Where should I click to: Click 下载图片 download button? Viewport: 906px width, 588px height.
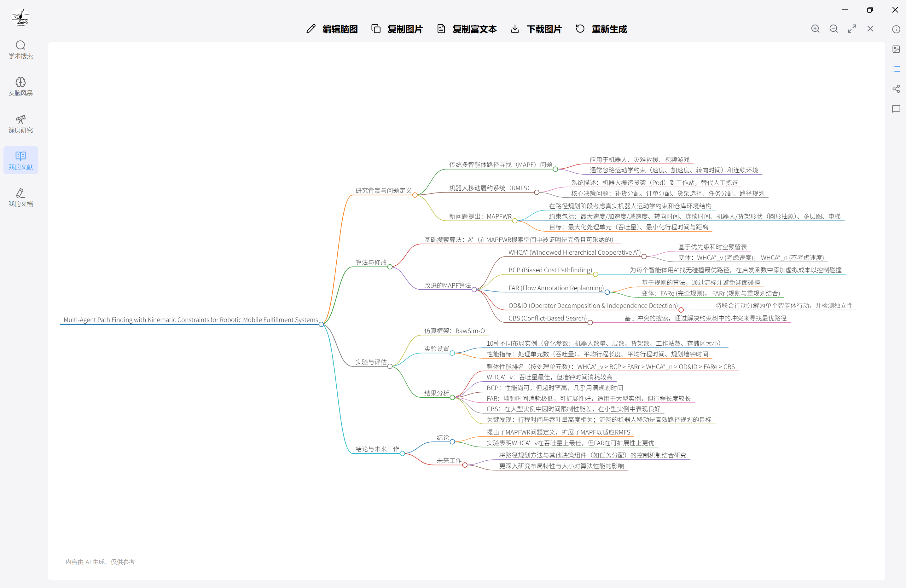tap(536, 29)
